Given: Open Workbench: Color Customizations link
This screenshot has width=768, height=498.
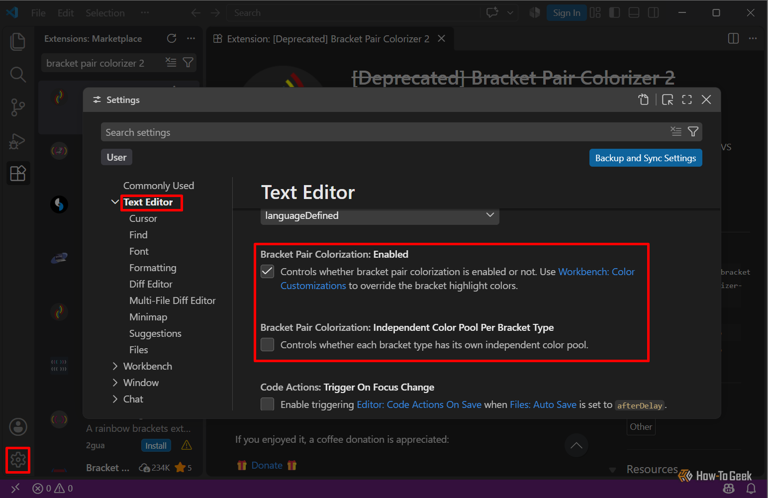Looking at the screenshot, I should click(x=457, y=279).
